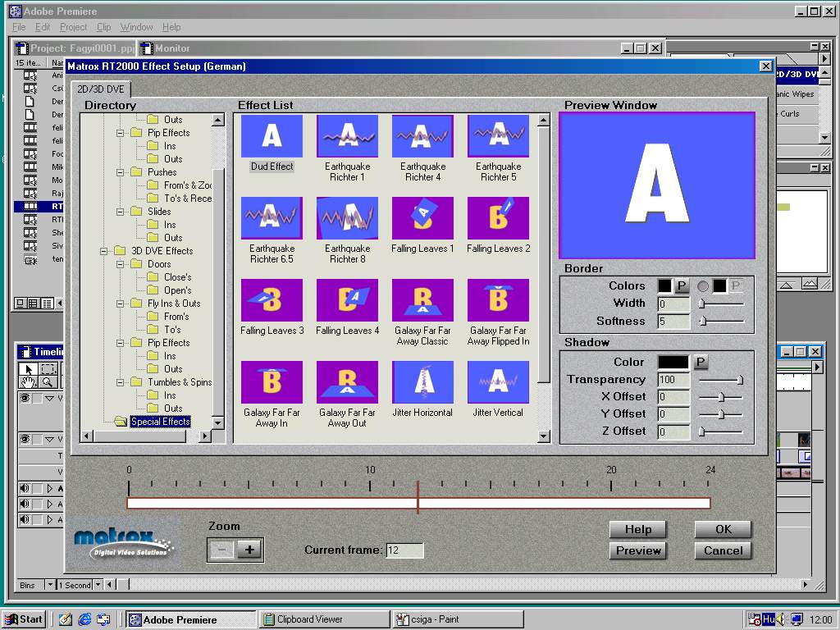Confirm the effect with OK
This screenshot has width=840, height=630.
(x=724, y=529)
